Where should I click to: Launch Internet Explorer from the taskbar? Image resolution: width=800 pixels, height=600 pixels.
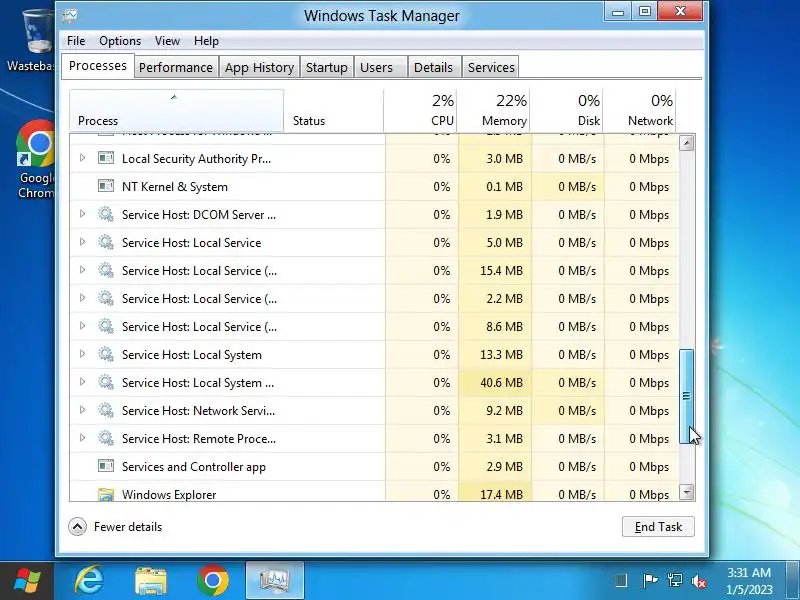[x=89, y=581]
